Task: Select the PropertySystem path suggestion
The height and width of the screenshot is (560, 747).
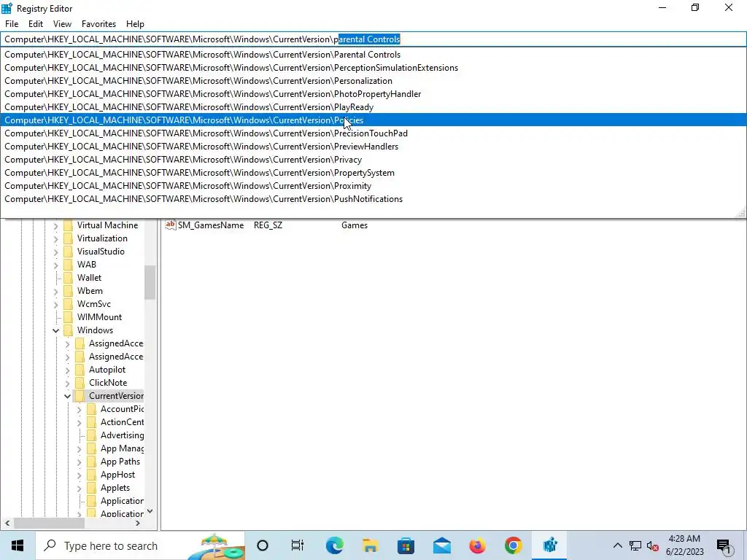Action: click(x=373, y=173)
